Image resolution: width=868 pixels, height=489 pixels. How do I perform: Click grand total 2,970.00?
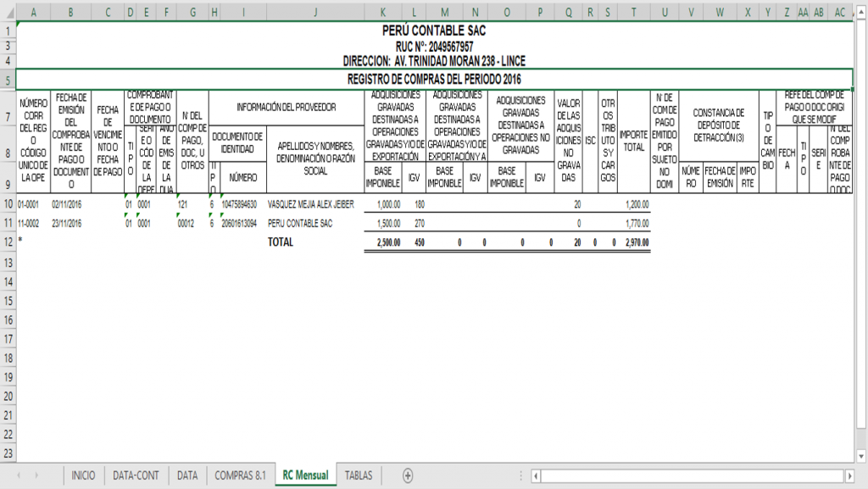tap(634, 242)
